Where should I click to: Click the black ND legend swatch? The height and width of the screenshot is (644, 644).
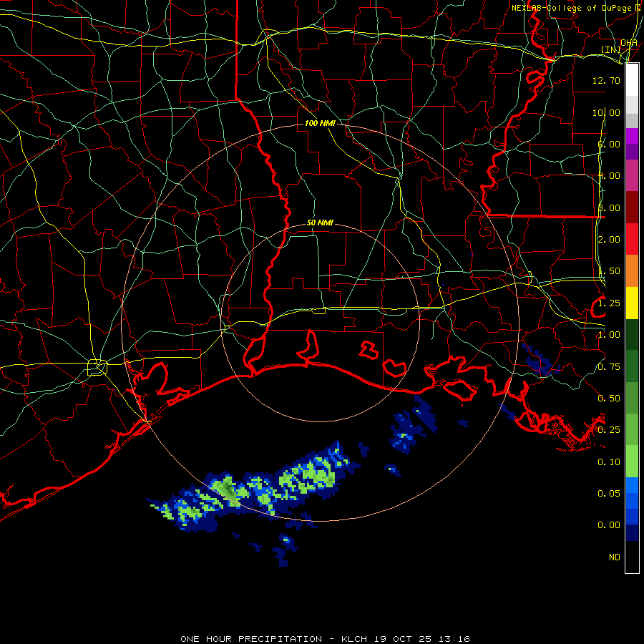coord(632,557)
